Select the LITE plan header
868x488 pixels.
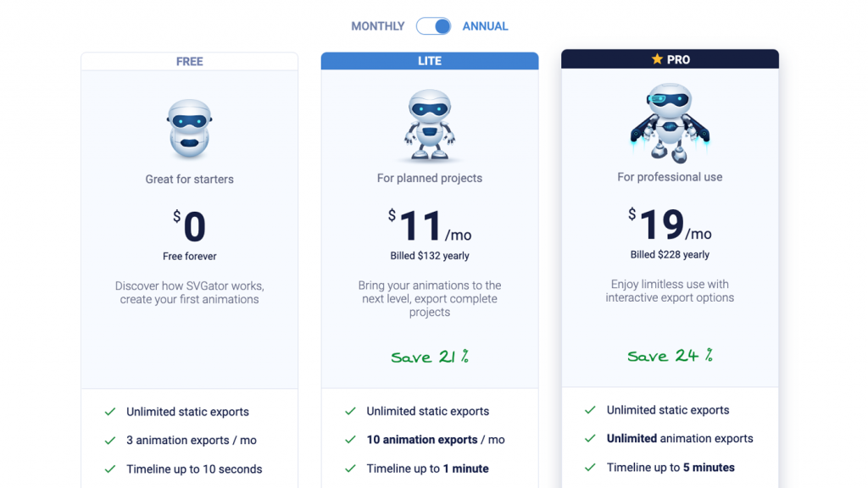tap(430, 61)
